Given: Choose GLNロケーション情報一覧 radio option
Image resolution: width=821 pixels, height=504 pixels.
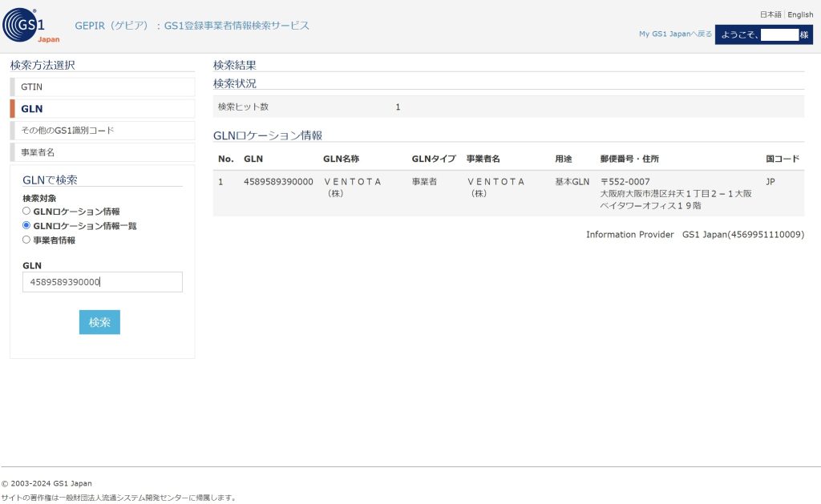Looking at the screenshot, I should point(26,226).
